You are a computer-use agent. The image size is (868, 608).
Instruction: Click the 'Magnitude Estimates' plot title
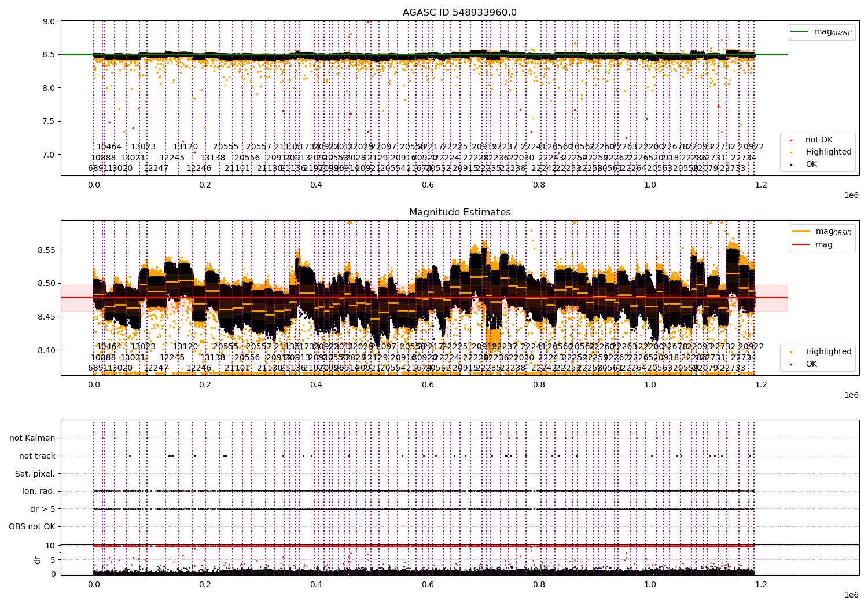tap(459, 213)
